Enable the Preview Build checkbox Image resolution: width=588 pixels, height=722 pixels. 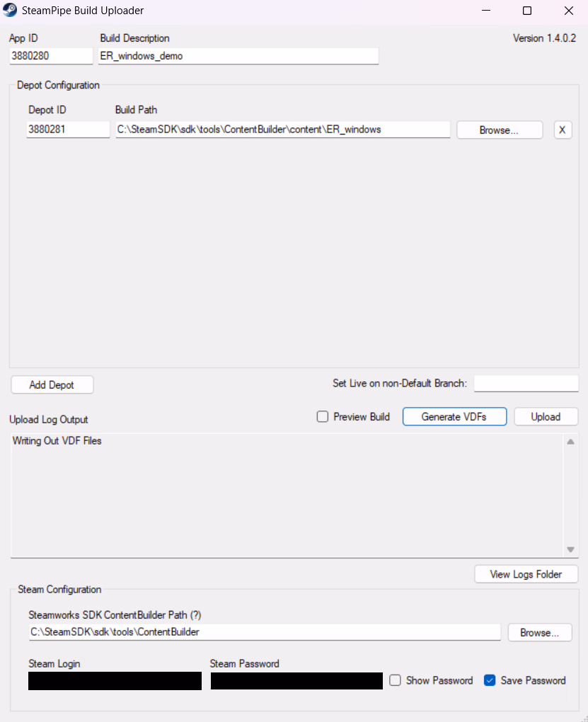[x=323, y=417]
